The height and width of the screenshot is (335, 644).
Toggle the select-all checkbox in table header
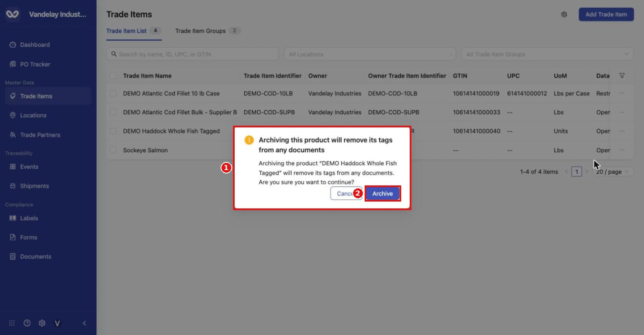(x=113, y=76)
